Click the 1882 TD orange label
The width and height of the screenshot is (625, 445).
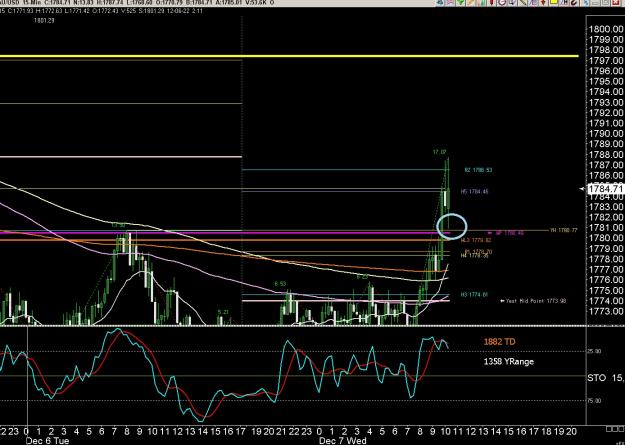point(499,342)
